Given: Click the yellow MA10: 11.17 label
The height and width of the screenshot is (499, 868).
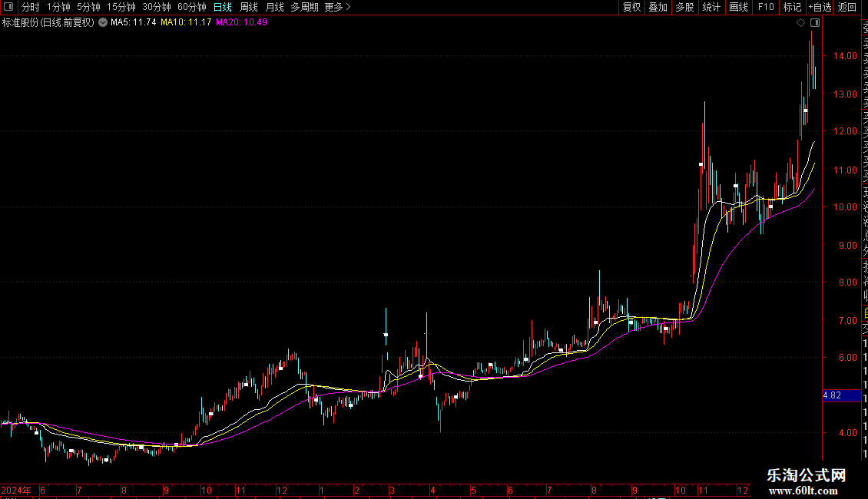Looking at the screenshot, I should pos(186,23).
